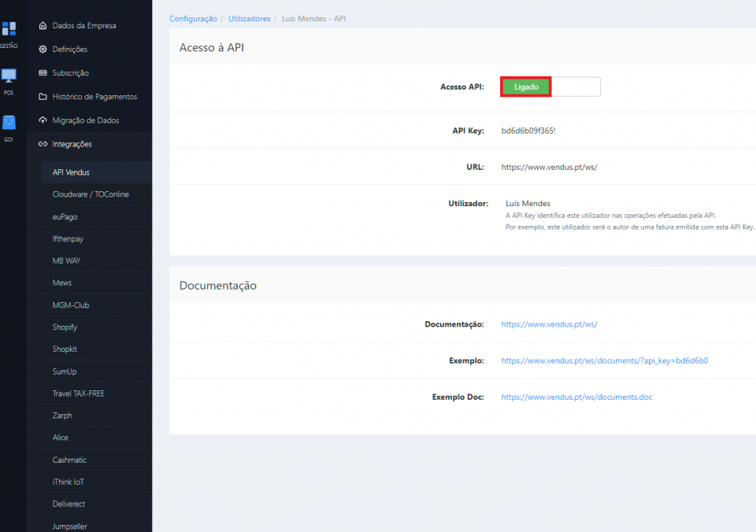Open the GESTÃO module icon

click(9, 31)
